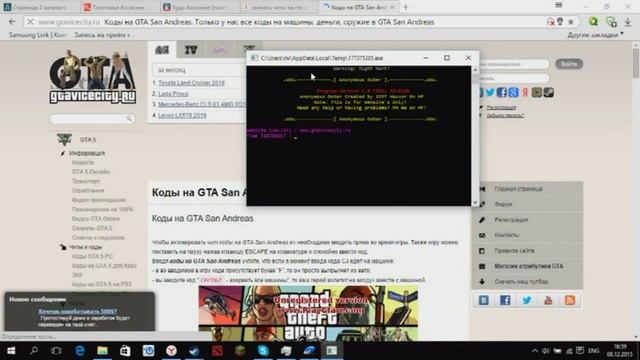Open browser main menu button

tap(559, 5)
